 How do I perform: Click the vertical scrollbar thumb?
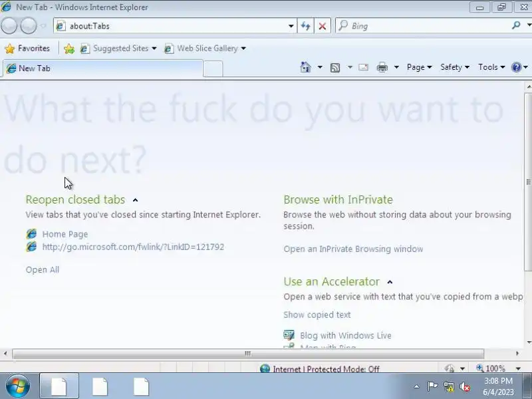coord(528,182)
